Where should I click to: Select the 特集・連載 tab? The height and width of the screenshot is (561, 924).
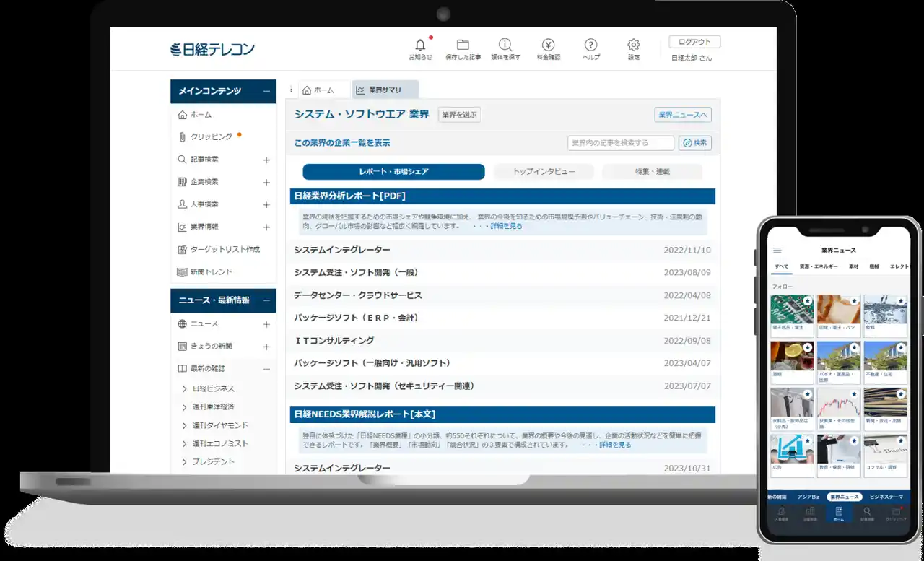click(652, 172)
